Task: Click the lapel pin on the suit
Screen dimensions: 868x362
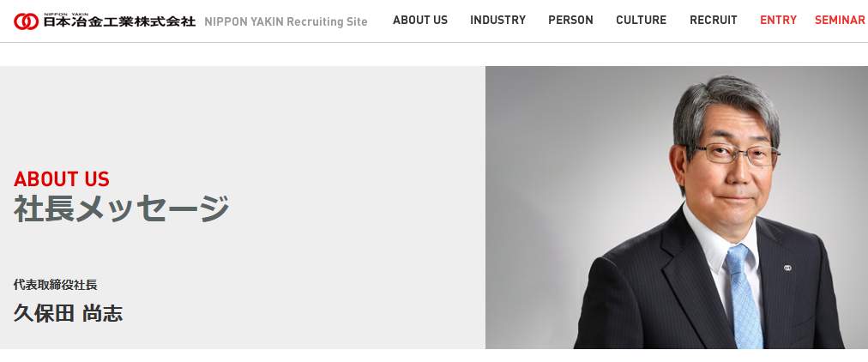Action: coord(787,268)
